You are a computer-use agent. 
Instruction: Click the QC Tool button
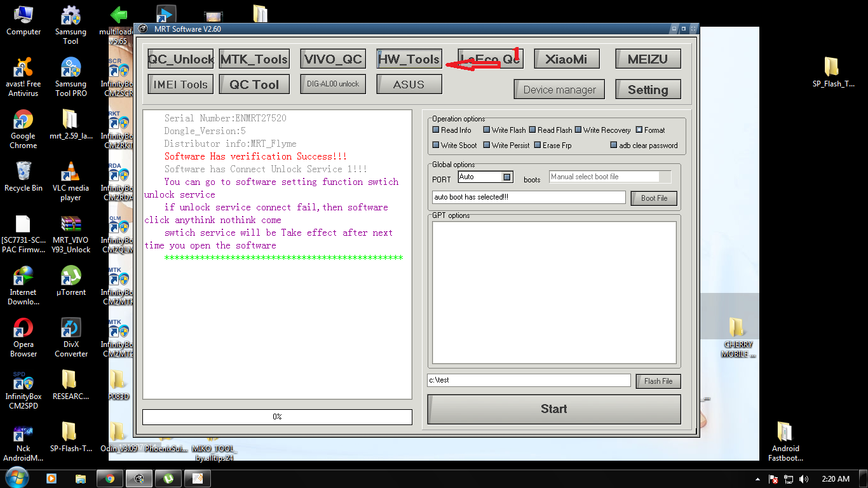[254, 84]
